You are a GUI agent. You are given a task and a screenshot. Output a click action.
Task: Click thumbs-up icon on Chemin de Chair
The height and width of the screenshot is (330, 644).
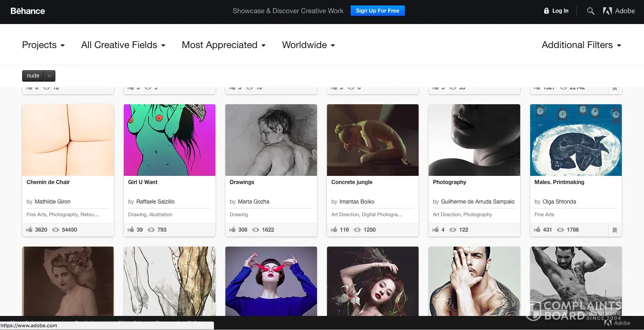tap(29, 230)
